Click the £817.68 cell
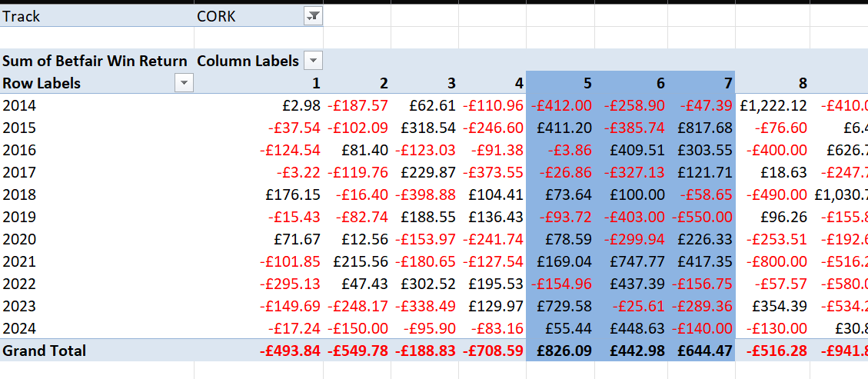This screenshot has width=868, height=379. coord(701,128)
